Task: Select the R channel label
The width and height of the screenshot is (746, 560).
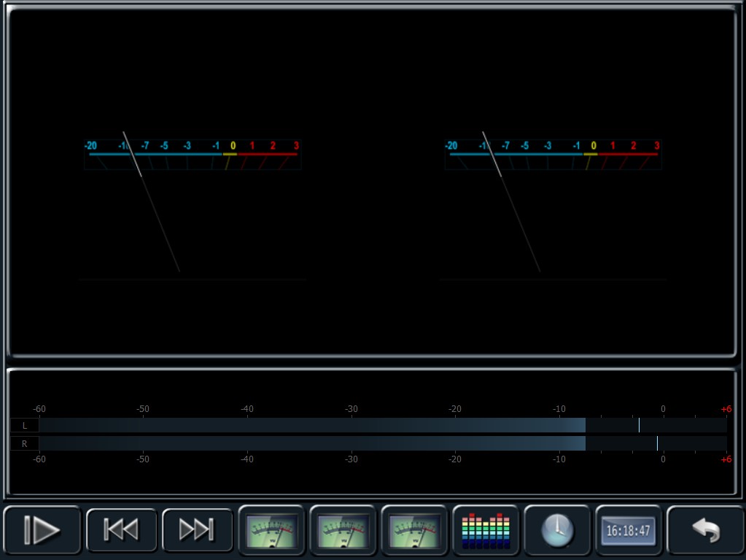Action: [x=25, y=443]
